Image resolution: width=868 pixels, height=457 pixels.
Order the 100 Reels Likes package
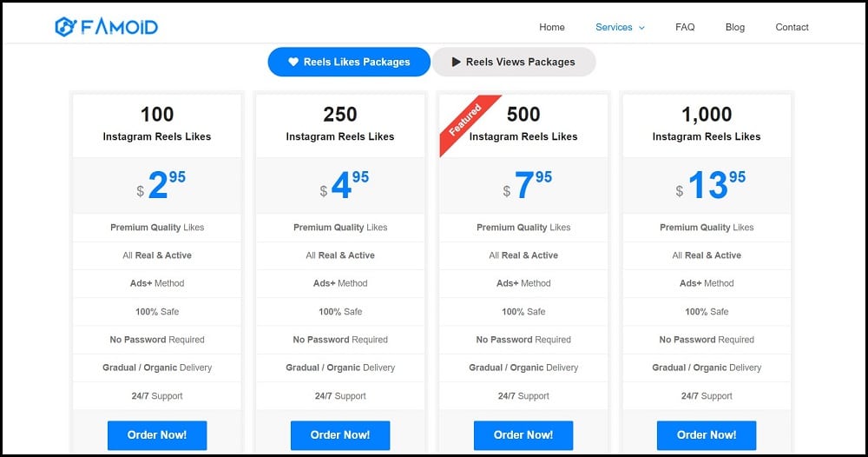coord(157,435)
